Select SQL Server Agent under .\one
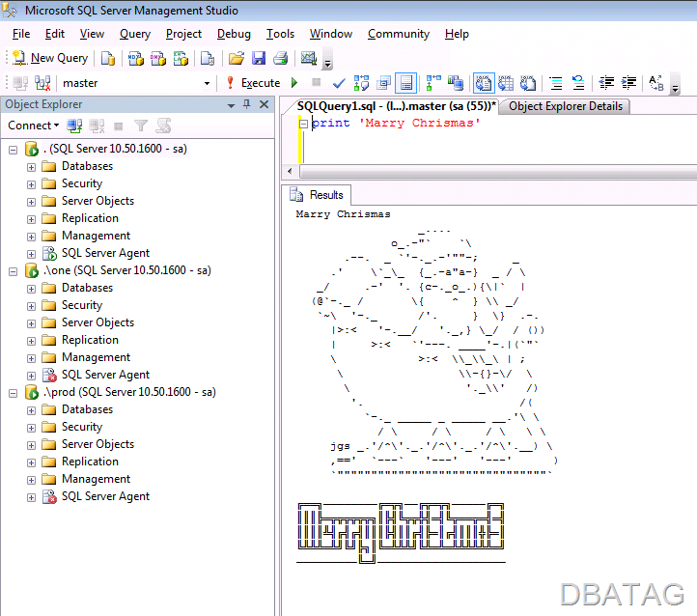 tap(105, 376)
